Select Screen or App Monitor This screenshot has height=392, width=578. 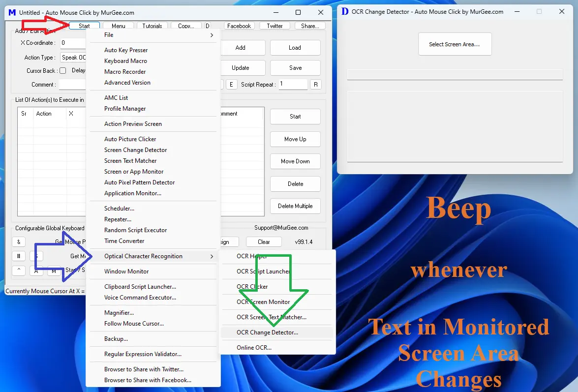153,172
